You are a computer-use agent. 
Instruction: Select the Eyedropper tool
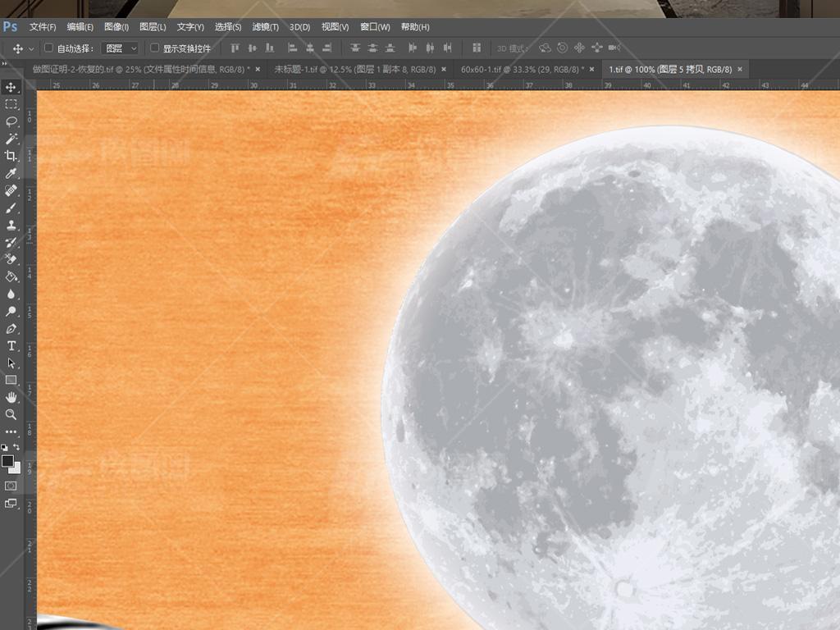(x=11, y=173)
